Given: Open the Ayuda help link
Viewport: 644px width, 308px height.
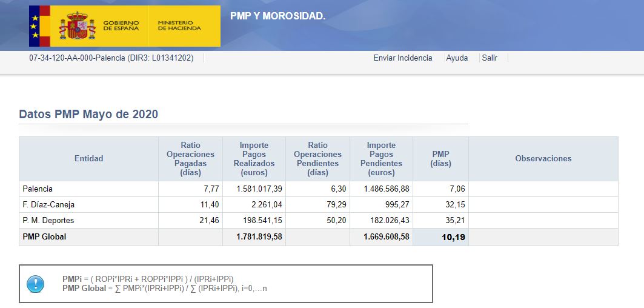Looking at the screenshot, I should click(457, 58).
